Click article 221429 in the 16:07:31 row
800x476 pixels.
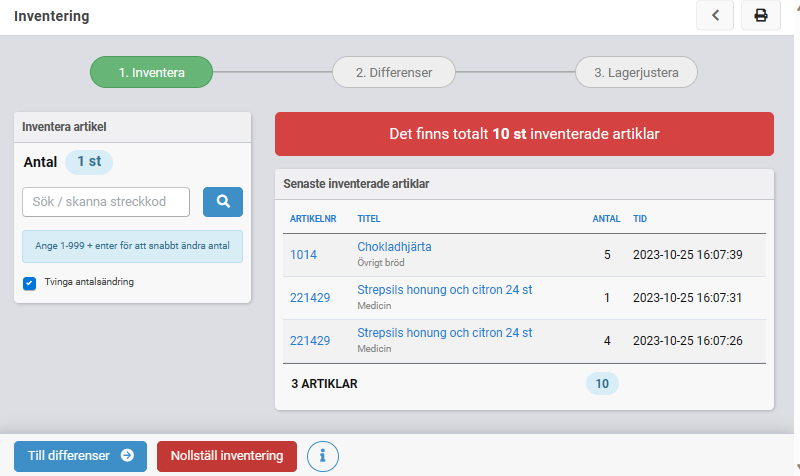coord(310,298)
